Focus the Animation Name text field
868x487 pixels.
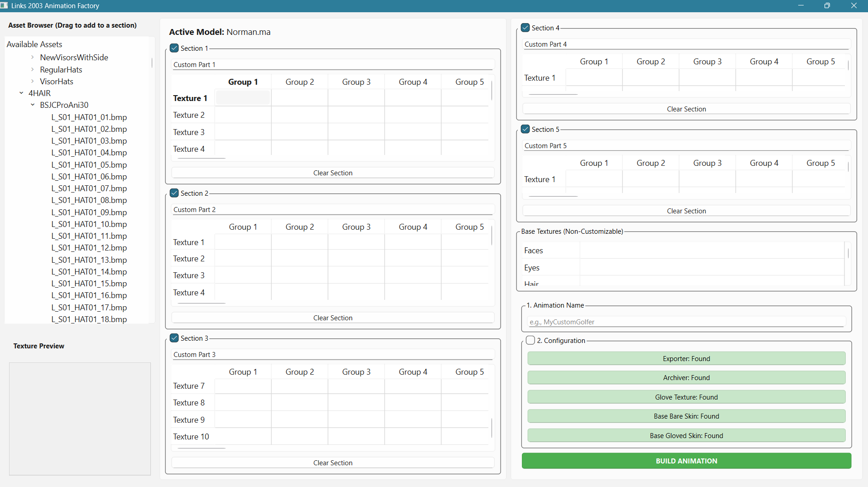tap(686, 322)
